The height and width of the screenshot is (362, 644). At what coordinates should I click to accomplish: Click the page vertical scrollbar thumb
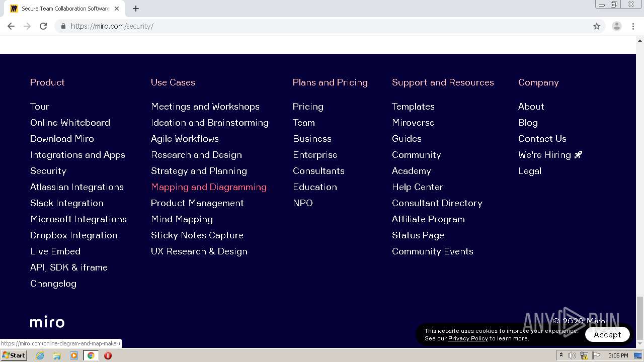point(640,318)
